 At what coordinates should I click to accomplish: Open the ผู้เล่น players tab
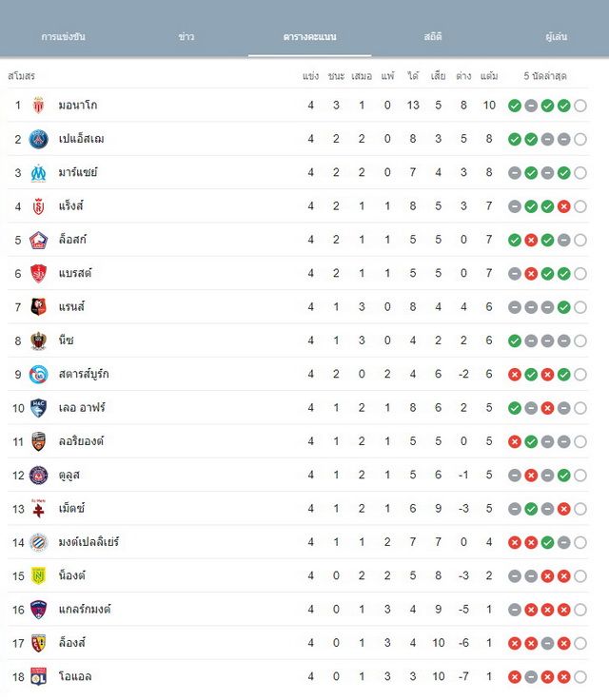click(557, 36)
